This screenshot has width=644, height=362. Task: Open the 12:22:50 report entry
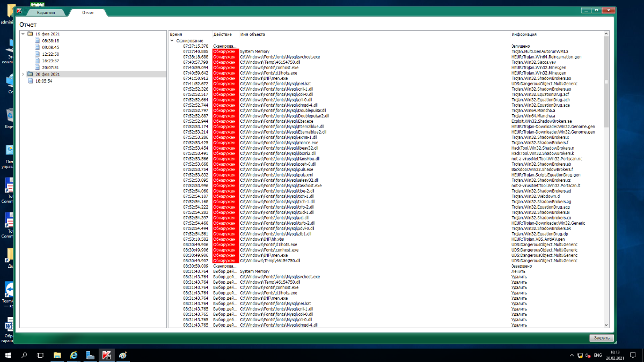[x=50, y=54]
